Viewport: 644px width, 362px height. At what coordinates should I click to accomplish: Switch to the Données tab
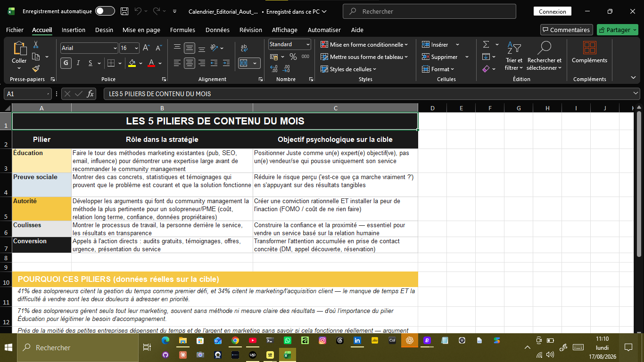click(x=217, y=30)
